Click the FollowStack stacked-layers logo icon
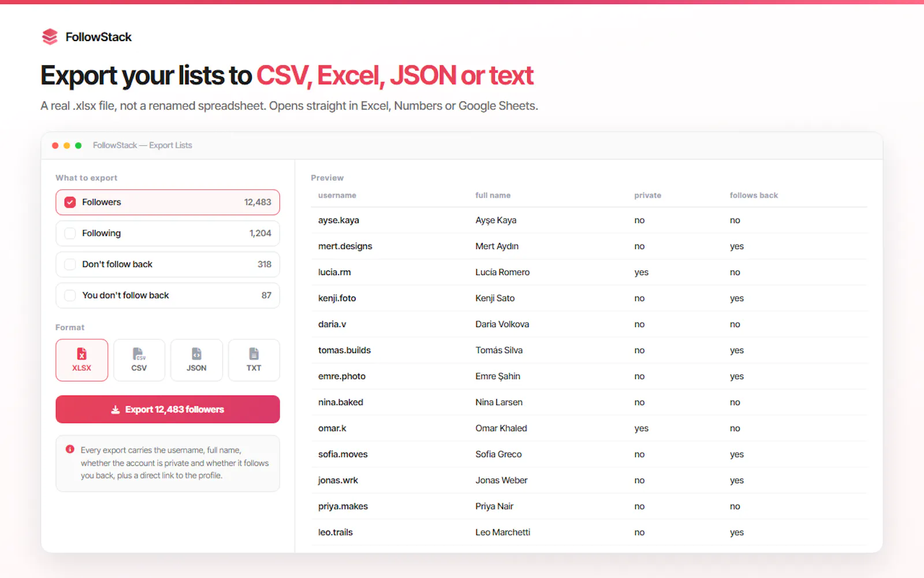Screen dimensions: 924x578 coord(50,37)
